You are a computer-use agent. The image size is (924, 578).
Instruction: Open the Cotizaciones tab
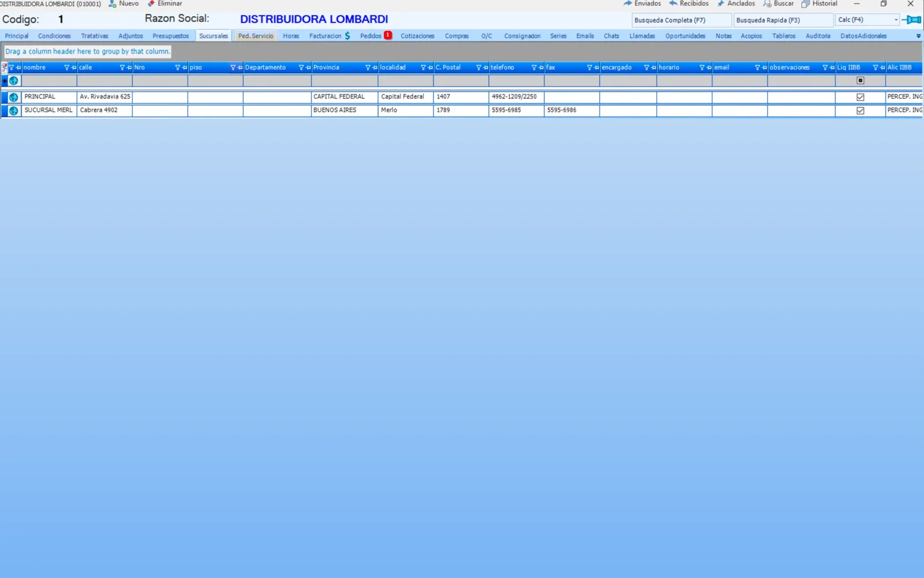coord(418,36)
